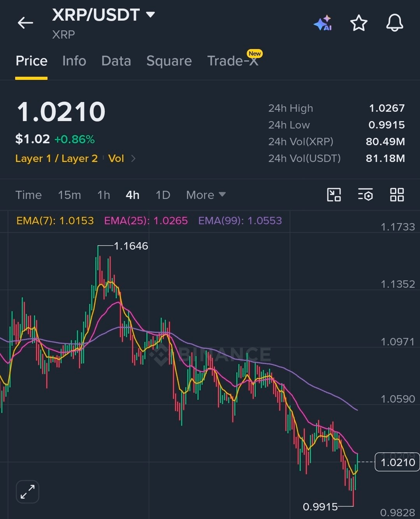Screen dimensions: 420x519
Task: Switch to the Square tab
Action: tap(169, 61)
